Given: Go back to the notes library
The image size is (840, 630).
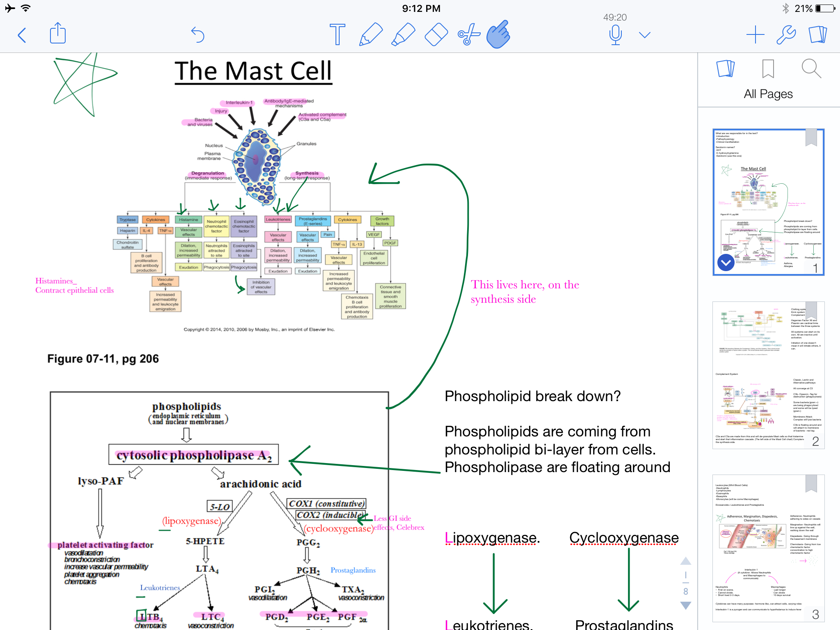Looking at the screenshot, I should tap(22, 35).
